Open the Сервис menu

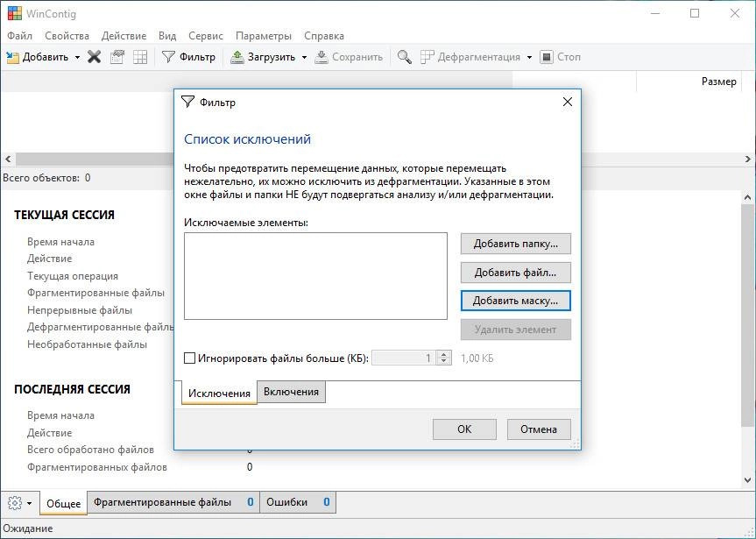click(206, 36)
